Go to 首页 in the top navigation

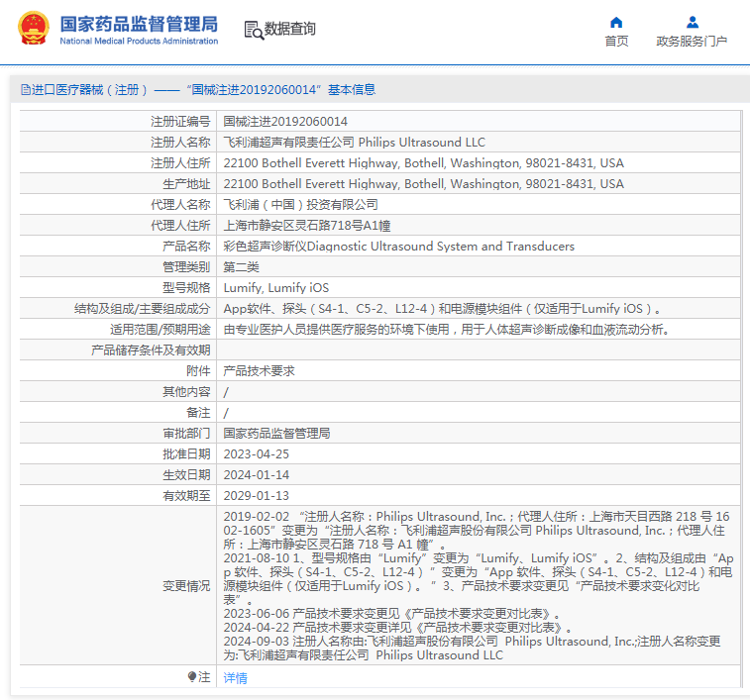coord(616,42)
